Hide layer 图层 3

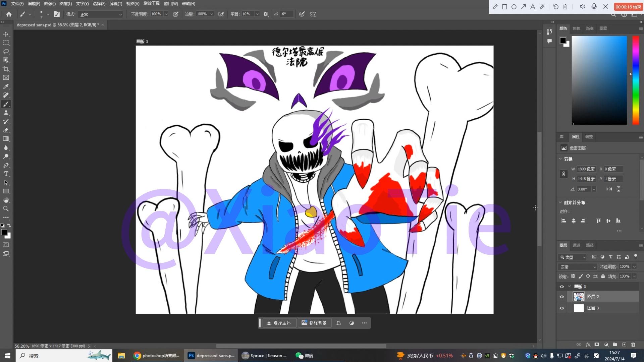562,308
